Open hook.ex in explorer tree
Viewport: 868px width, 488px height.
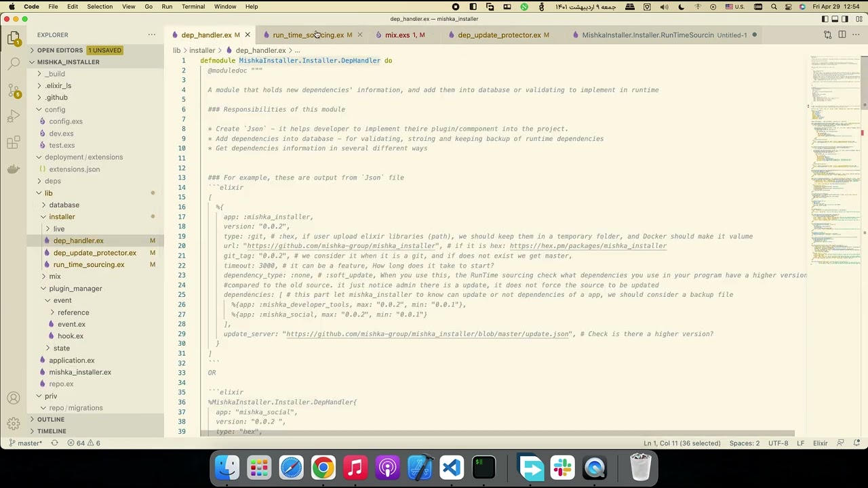tap(96, 336)
